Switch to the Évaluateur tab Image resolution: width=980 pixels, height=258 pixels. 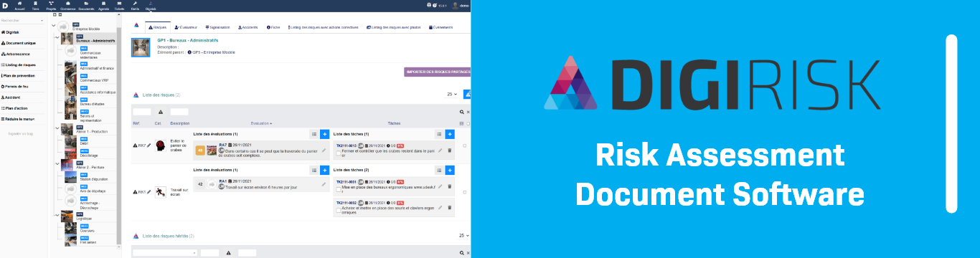(x=186, y=27)
